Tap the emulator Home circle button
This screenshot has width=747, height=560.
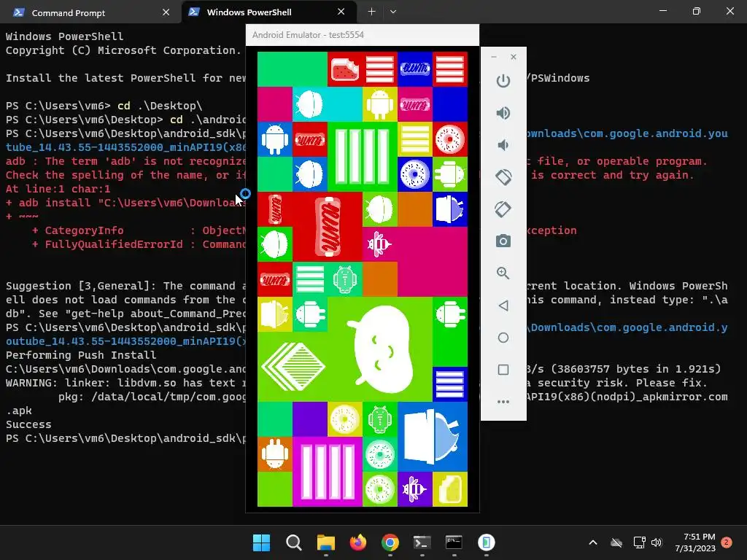pos(503,338)
